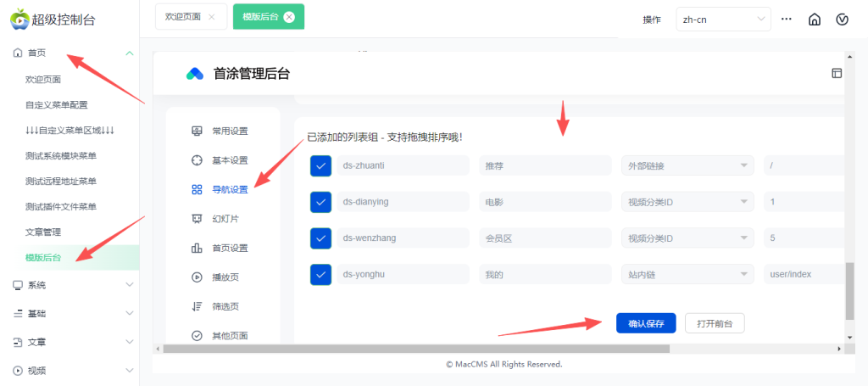The image size is (868, 386).
Task: Click the home icon in top-right header
Action: [x=815, y=20]
